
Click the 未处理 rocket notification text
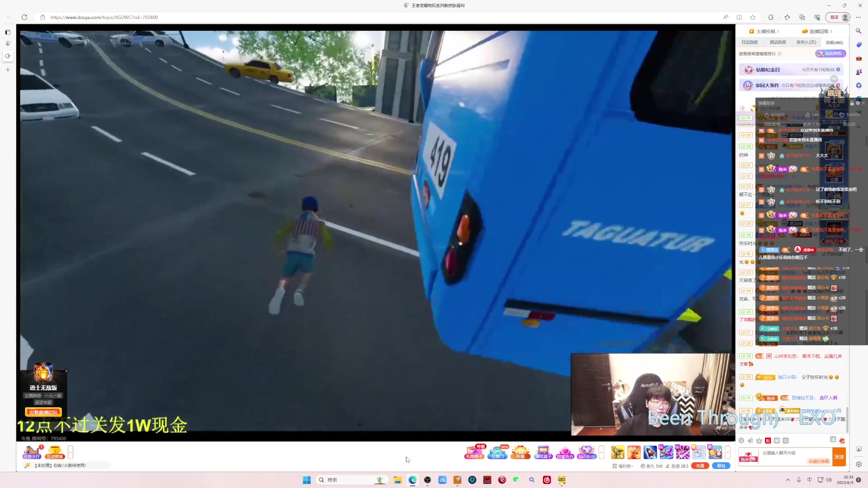[x=60, y=465]
